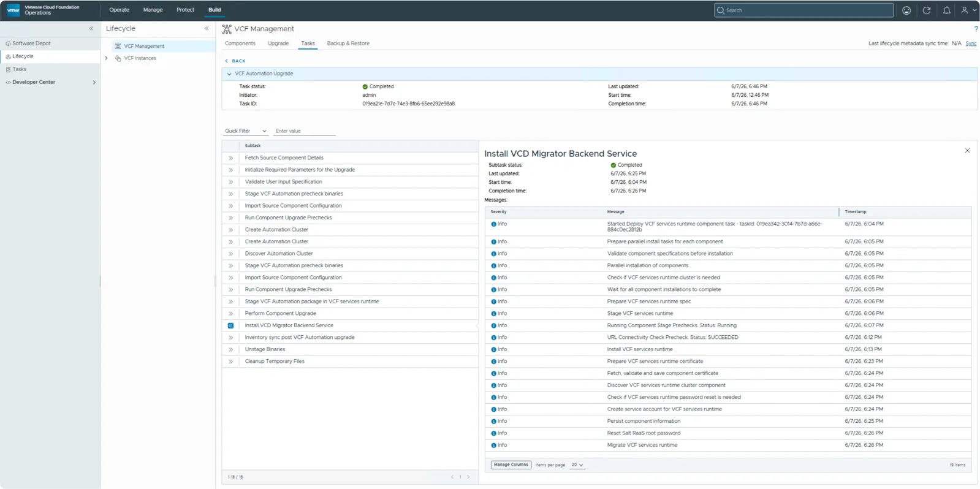The width and height of the screenshot is (980, 489).
Task: Go to previous page of subtasks
Action: (452, 477)
